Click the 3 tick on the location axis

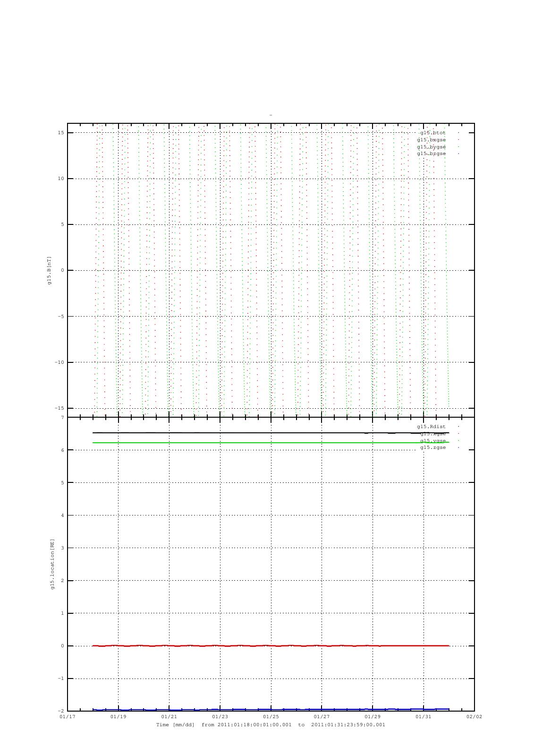click(62, 548)
